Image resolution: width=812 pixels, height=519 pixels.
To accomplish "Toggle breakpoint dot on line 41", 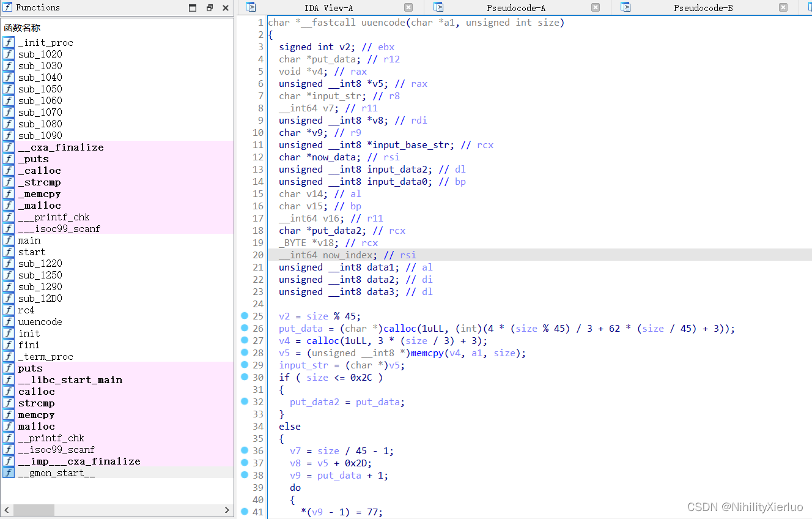I will click(245, 512).
